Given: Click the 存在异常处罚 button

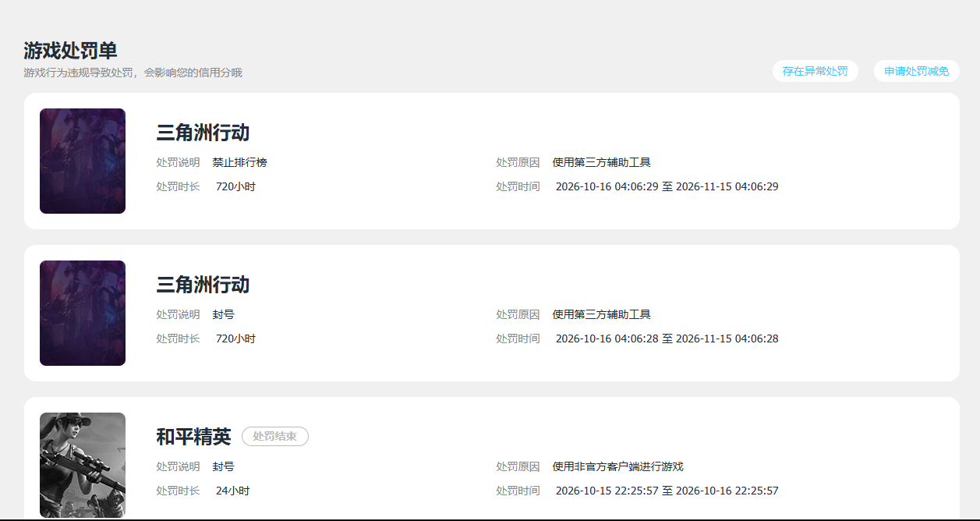Looking at the screenshot, I should (815, 71).
